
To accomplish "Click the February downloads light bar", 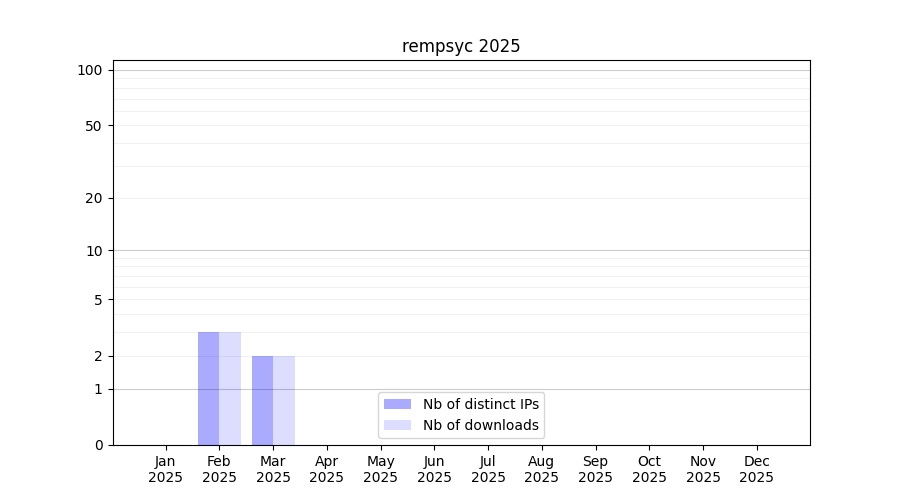I will click(x=230, y=388).
